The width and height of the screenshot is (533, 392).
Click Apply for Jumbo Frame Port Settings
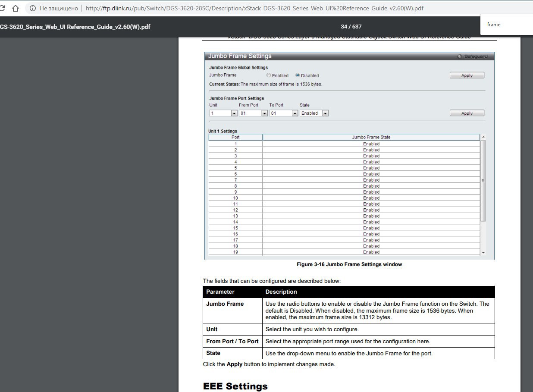point(467,113)
